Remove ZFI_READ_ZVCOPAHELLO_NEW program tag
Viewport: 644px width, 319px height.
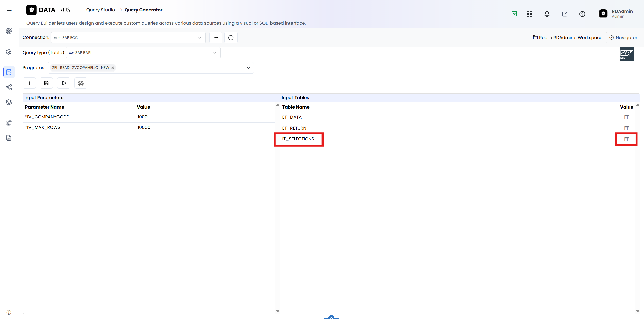tap(113, 68)
